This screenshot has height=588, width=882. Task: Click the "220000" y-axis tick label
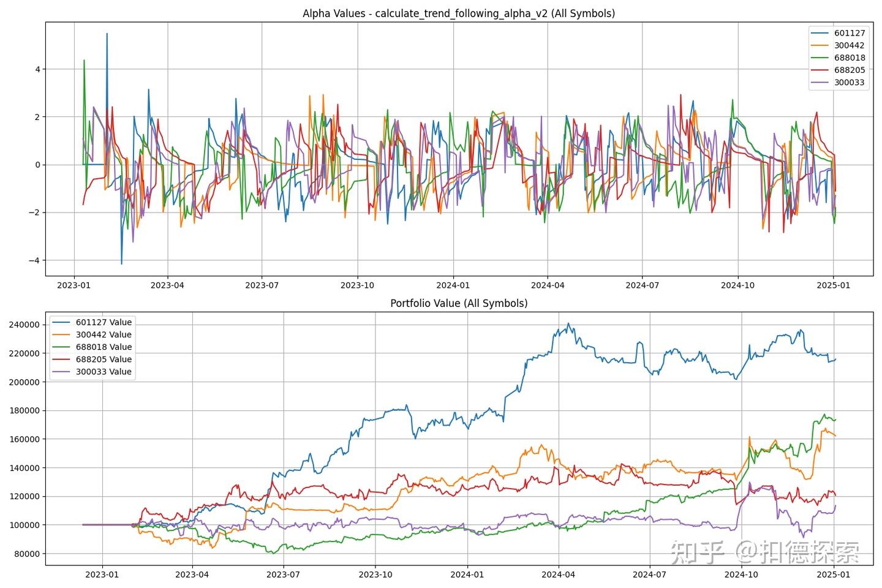coord(24,353)
